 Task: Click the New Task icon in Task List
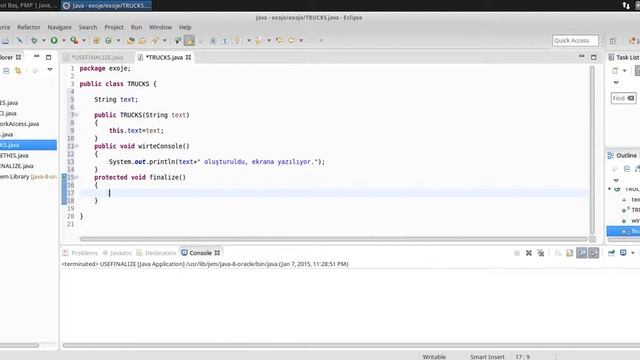tap(615, 71)
